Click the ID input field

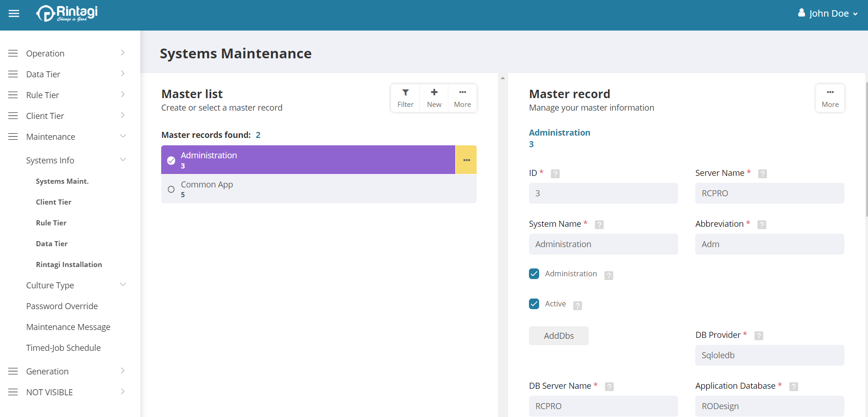(x=603, y=193)
